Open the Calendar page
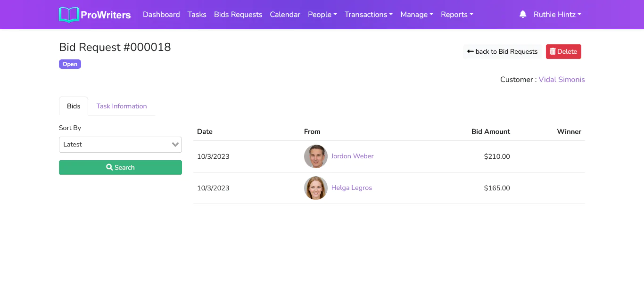The image size is (644, 303). tap(285, 15)
